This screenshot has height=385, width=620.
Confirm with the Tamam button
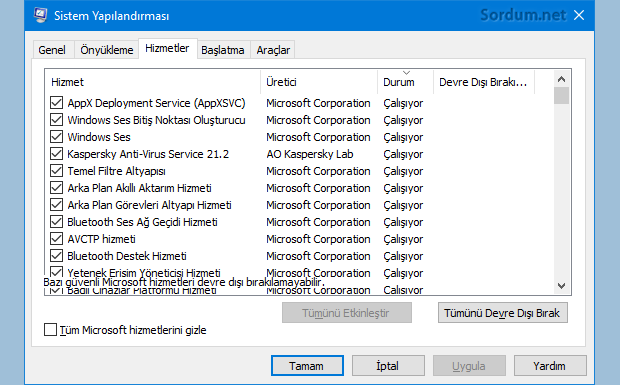pyautogui.click(x=307, y=366)
